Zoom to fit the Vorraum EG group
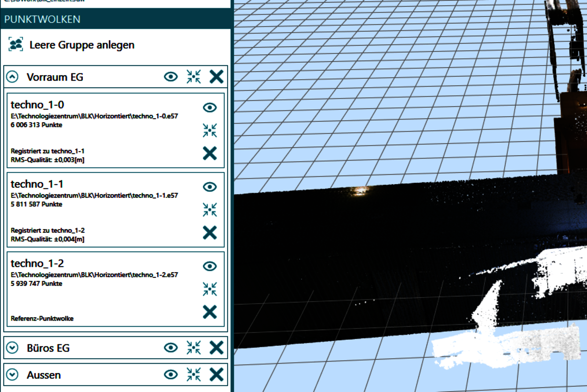This screenshot has height=392, width=587. [194, 77]
